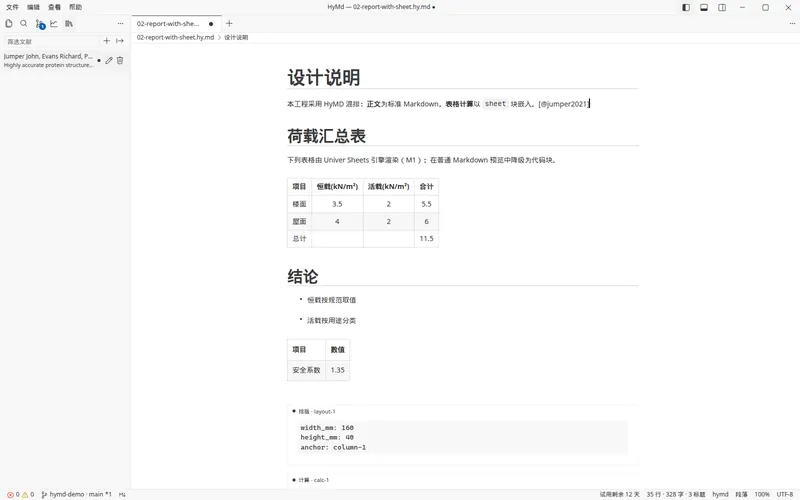Viewport: 800px width, 500px height.
Task: Click the 荷载汇总表 heading
Action: point(327,136)
